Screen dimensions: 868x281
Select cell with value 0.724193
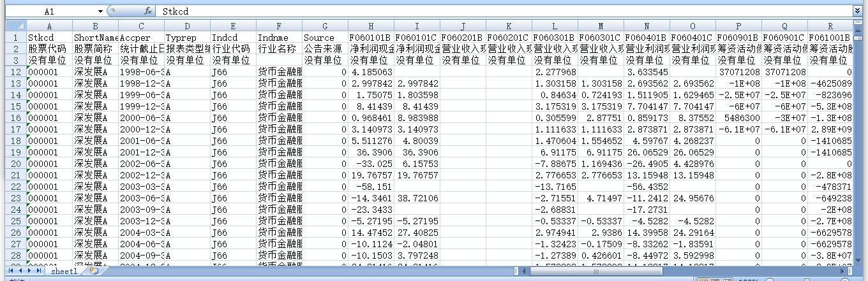tap(601, 95)
